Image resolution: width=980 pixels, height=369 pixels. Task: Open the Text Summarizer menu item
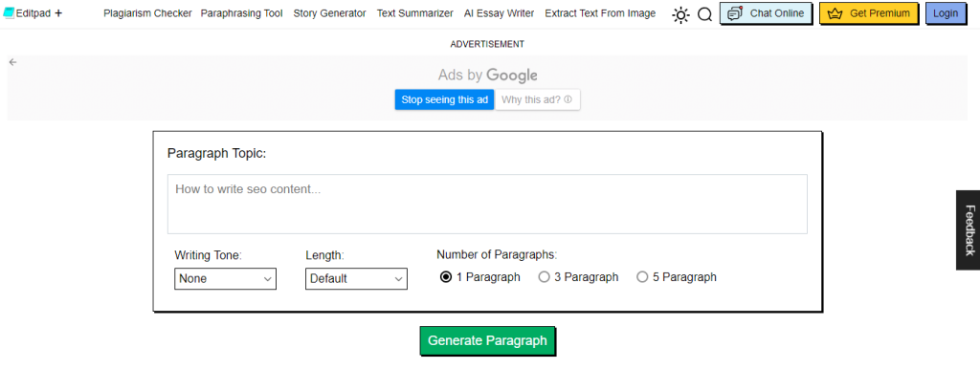pyautogui.click(x=415, y=13)
